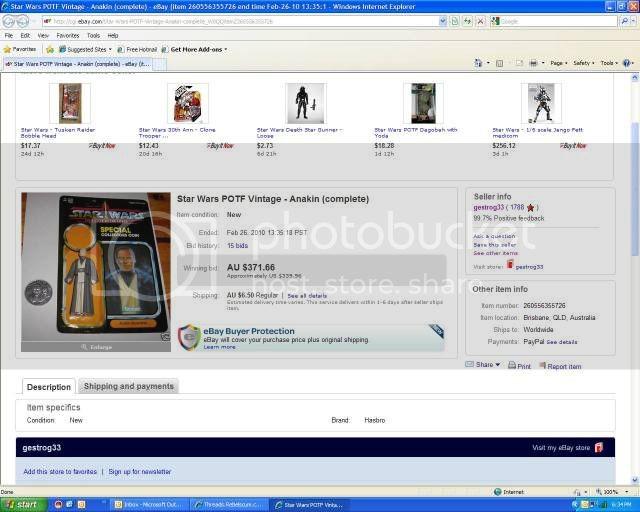Click the Buy It Now logo for Jango Fett
This screenshot has width=640, height=512.
pyautogui.click(x=573, y=146)
